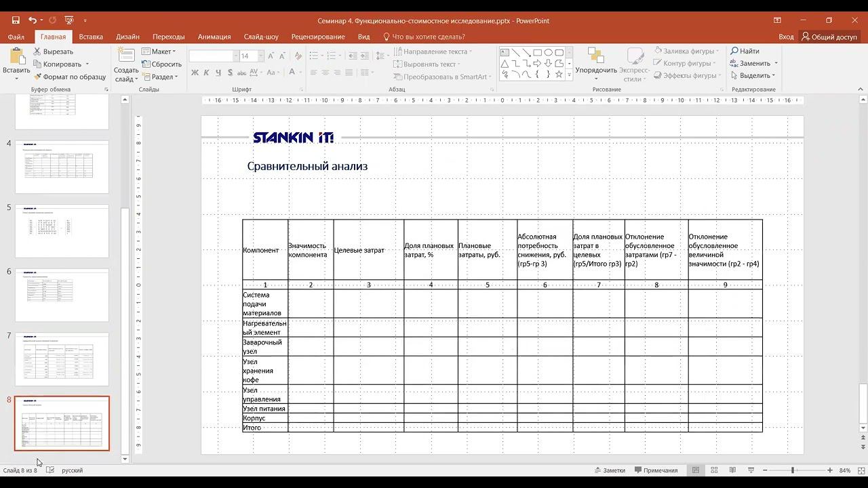The image size is (868, 488).
Task: Expand the Выделить select dropdown
Action: click(x=754, y=75)
